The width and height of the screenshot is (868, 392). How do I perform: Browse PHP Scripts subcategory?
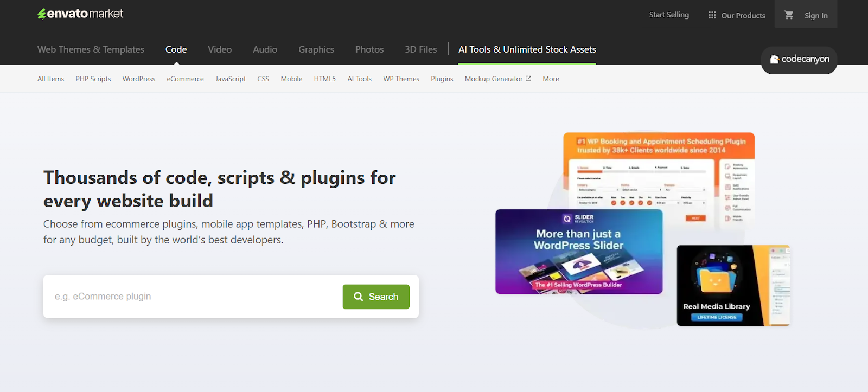[x=93, y=79]
